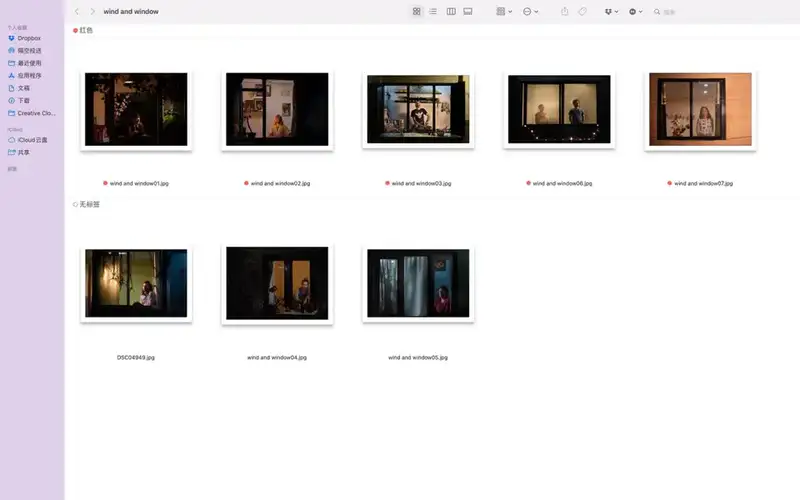Screen dimensions: 800x500
Task: Click the 无标签 no-tag group header
Action: (x=86, y=204)
